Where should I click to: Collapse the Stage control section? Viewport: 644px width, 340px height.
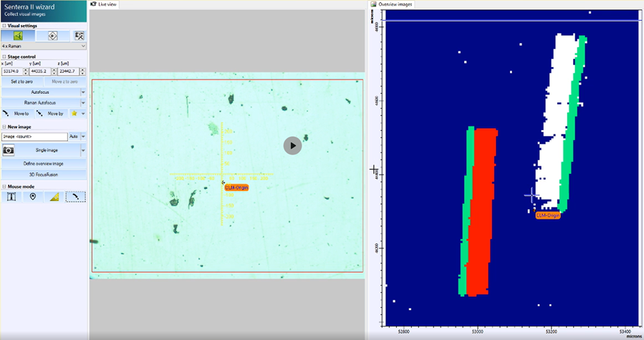point(4,57)
